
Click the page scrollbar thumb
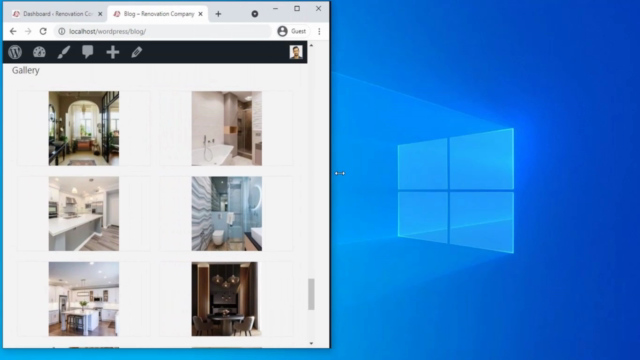[311, 294]
